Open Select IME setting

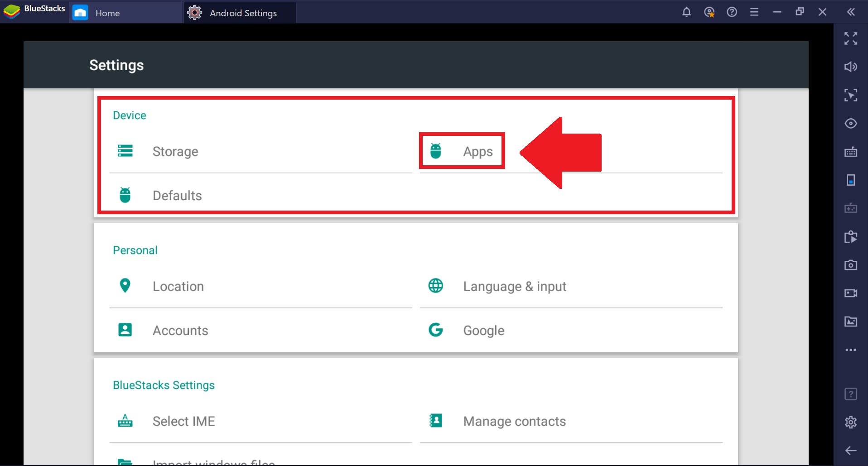point(260,421)
